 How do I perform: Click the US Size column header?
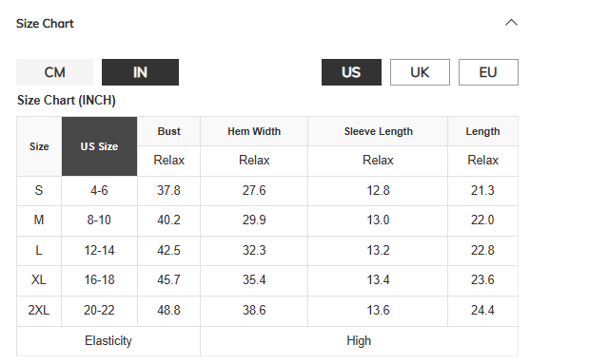pyautogui.click(x=100, y=146)
